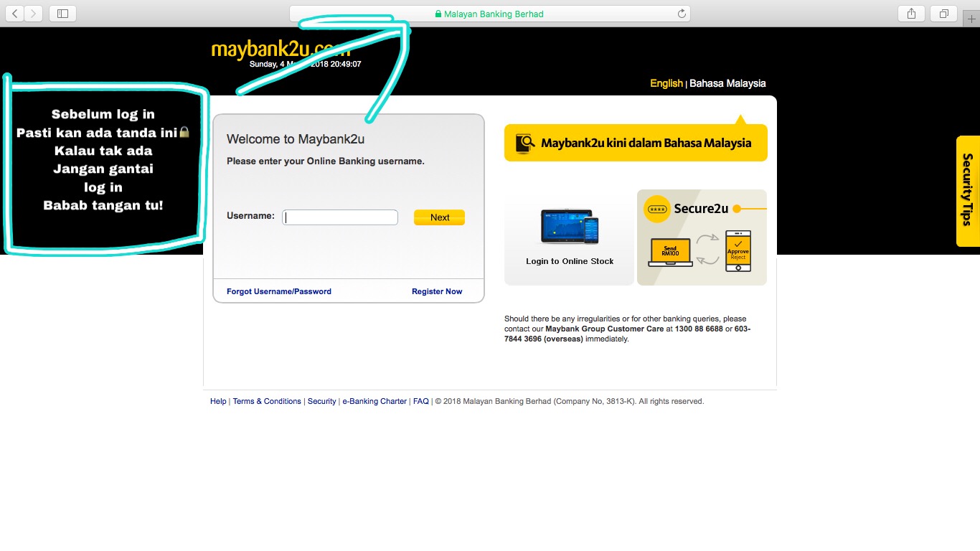Image resolution: width=980 pixels, height=551 pixels.
Task: Open the Register Now link
Action: pyautogui.click(x=437, y=291)
